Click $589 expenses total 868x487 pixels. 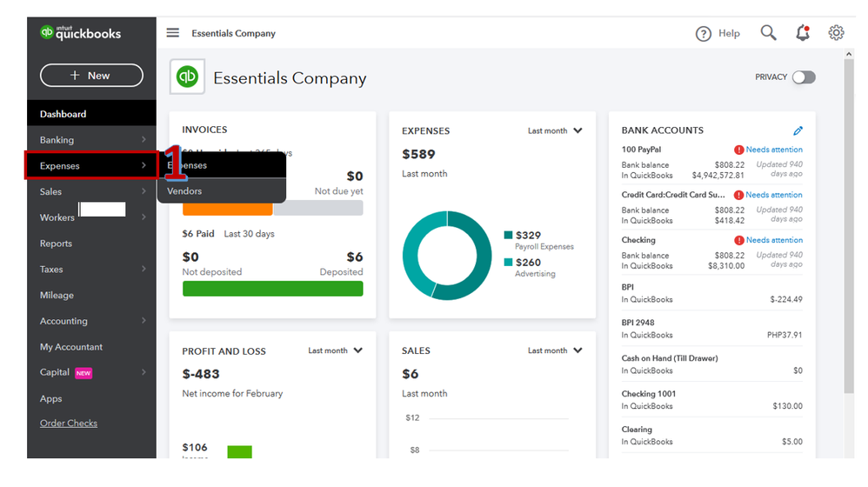pos(418,155)
